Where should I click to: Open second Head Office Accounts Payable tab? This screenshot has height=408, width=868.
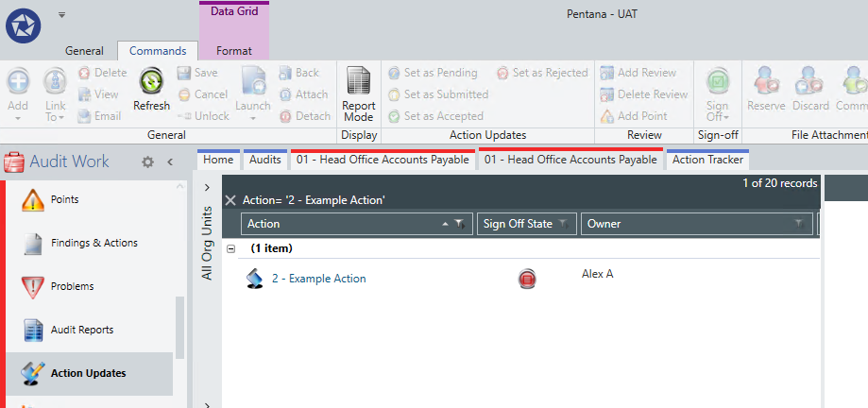[570, 160]
